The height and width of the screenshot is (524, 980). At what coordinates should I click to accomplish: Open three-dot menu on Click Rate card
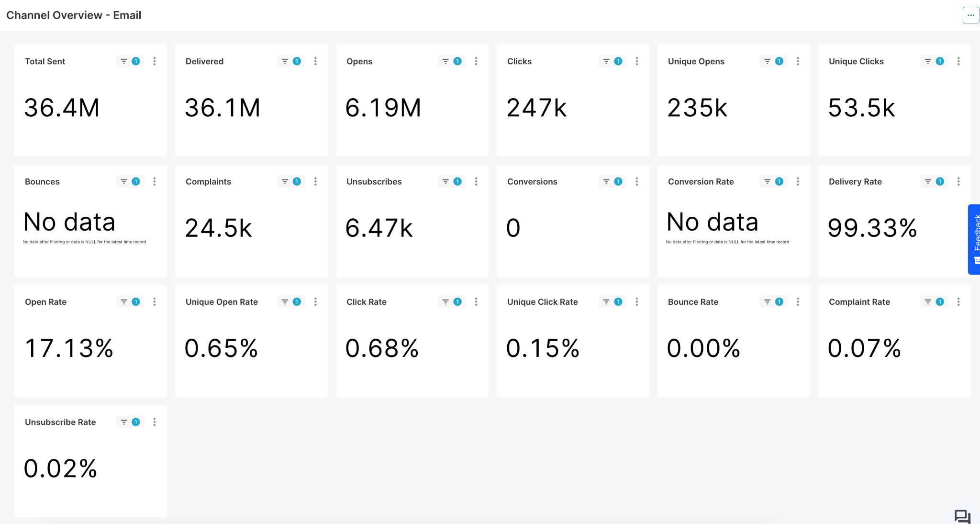476,302
